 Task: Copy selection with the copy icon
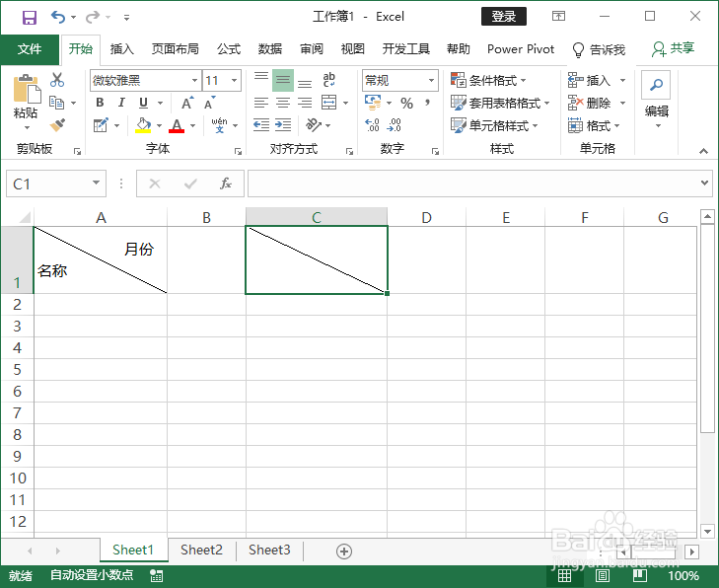click(57, 103)
